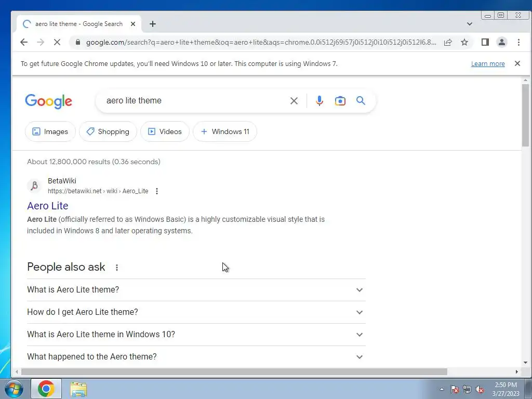Show hidden system tray icons
Image resolution: width=532 pixels, height=399 pixels.
pos(442,389)
